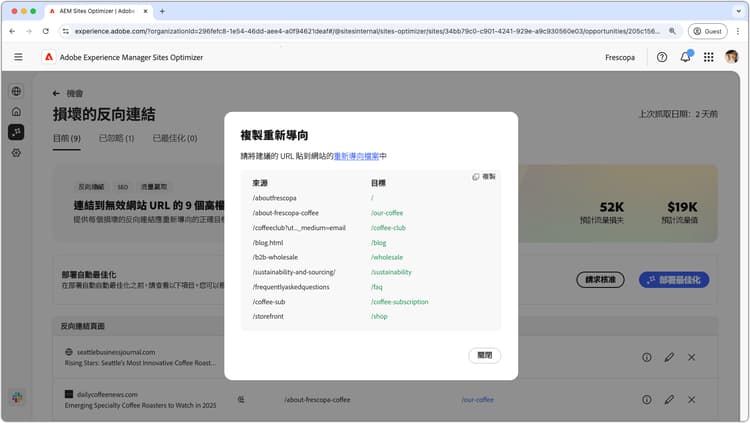The height and width of the screenshot is (423, 750).
Task: Copy the redirects with copy icon
Action: pyautogui.click(x=484, y=177)
